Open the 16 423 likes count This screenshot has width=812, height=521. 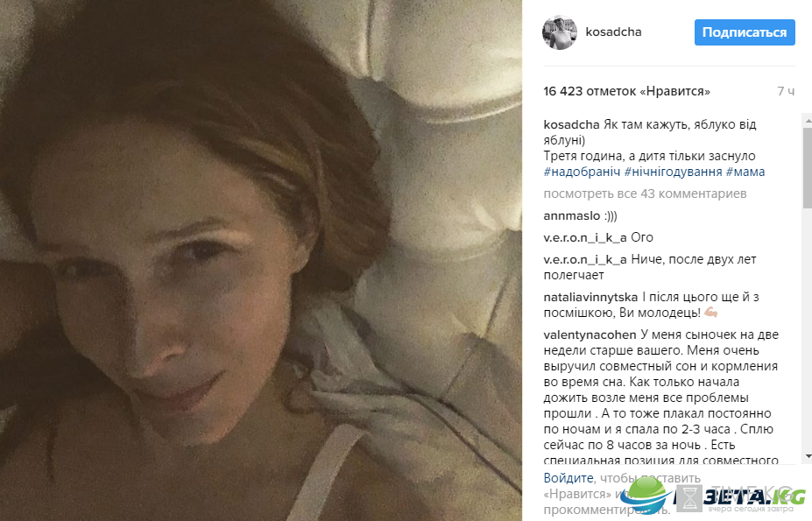[626, 91]
